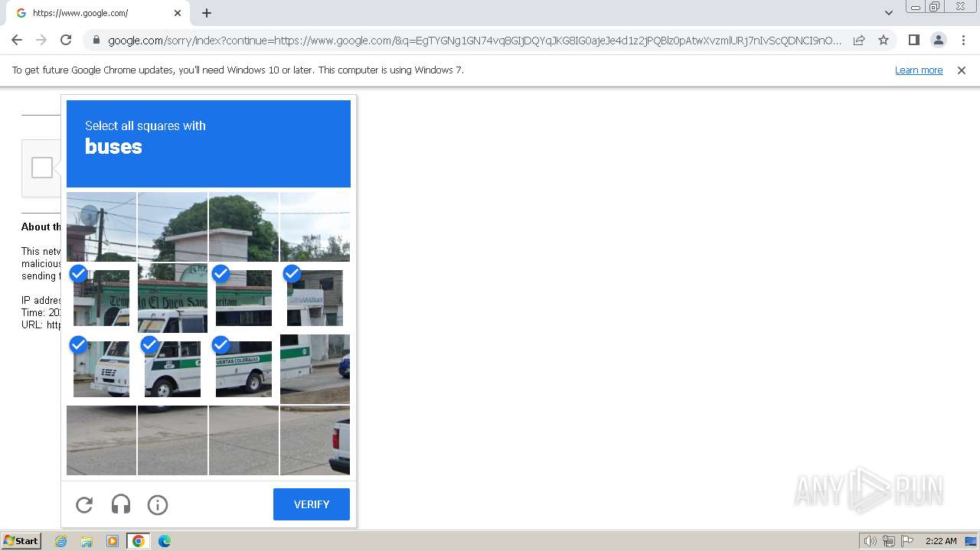The height and width of the screenshot is (551, 980).
Task: Deselect second-row first checked tile
Action: [x=101, y=298]
